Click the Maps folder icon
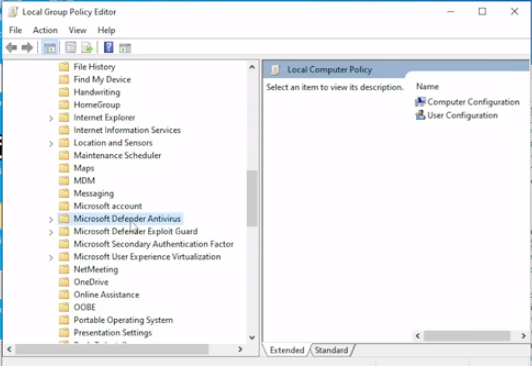The height and width of the screenshot is (366, 532). (64, 168)
